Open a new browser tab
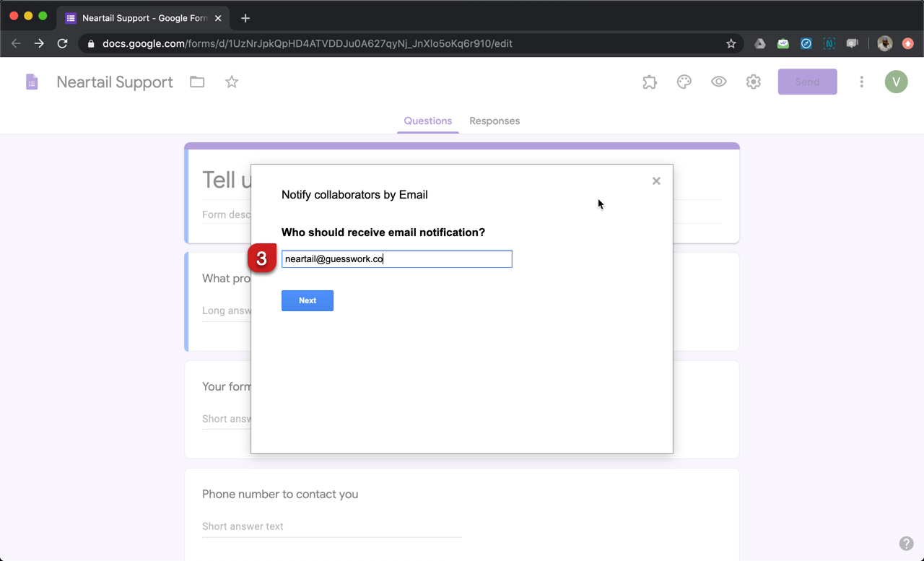924x561 pixels. (x=245, y=18)
